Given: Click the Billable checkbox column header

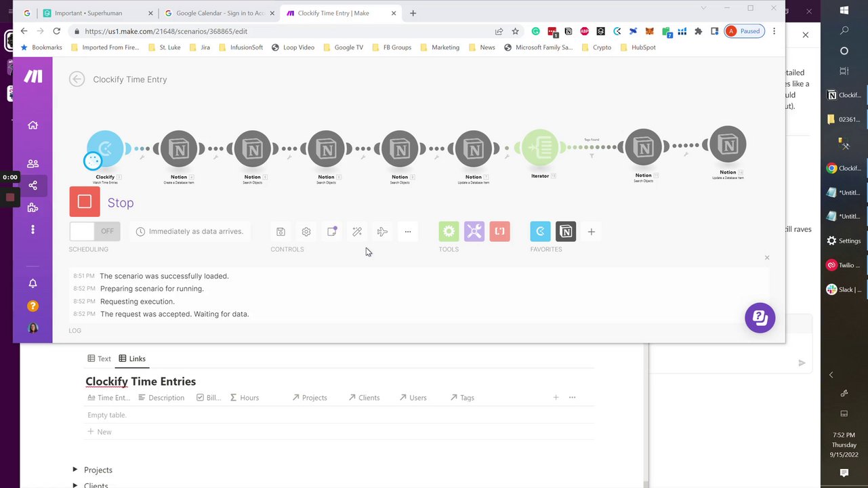Looking at the screenshot, I should (209, 398).
